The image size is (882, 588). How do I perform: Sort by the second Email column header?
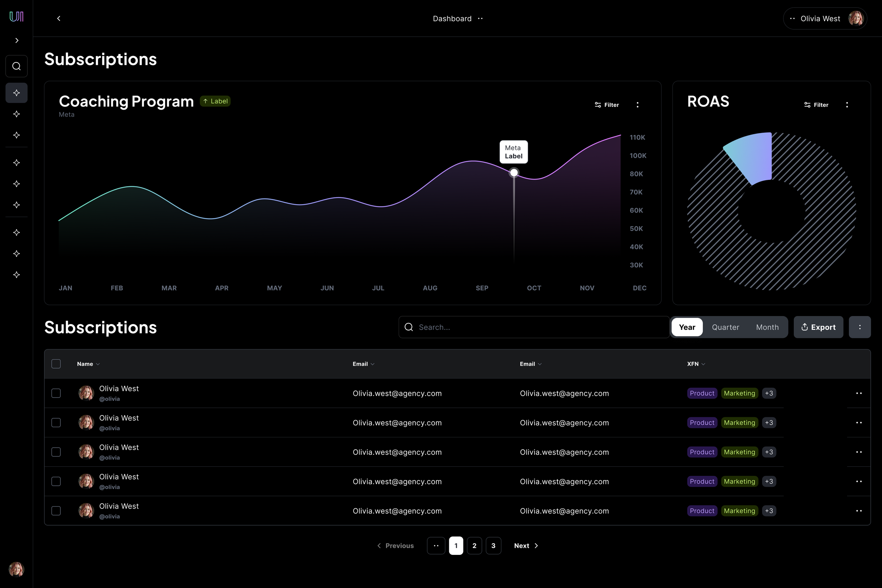tap(531, 364)
